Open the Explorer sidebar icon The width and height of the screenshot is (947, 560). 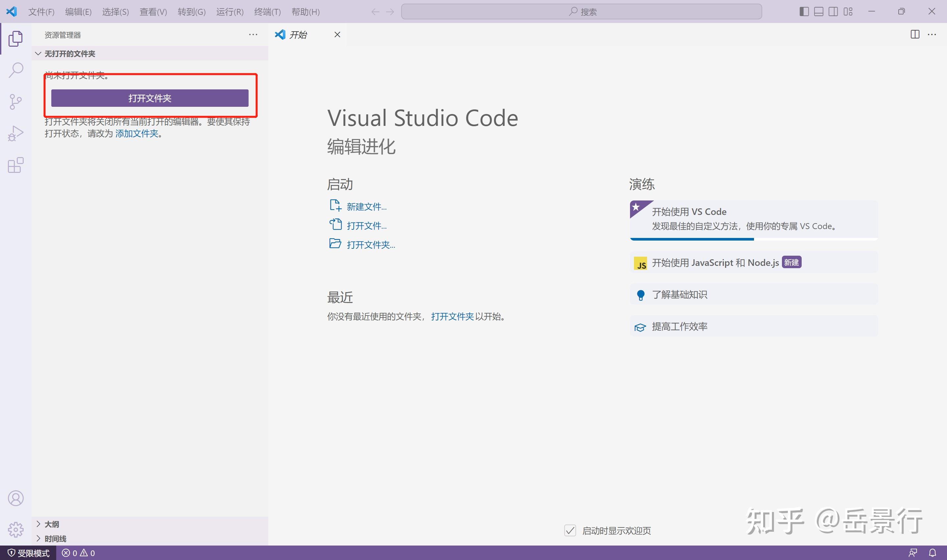[15, 38]
